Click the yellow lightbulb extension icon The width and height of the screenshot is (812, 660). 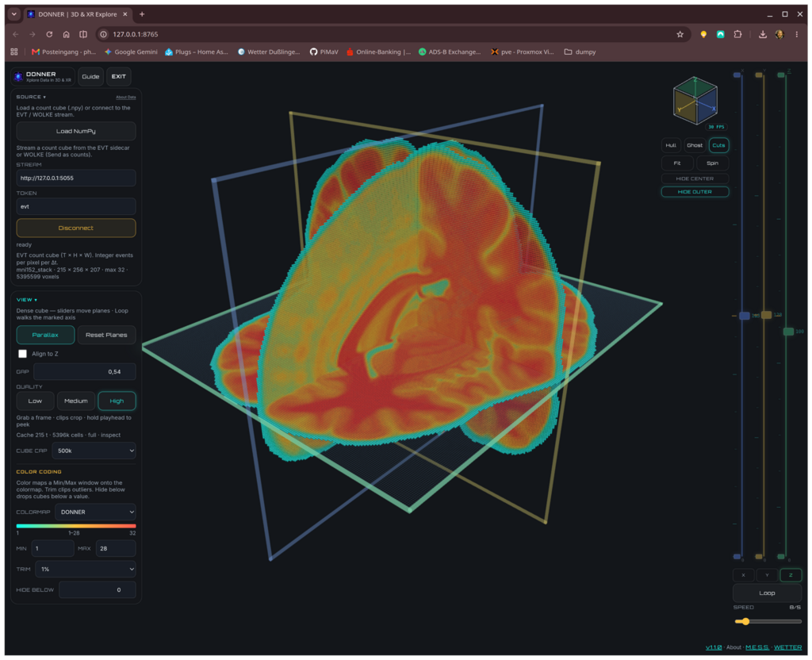703,34
